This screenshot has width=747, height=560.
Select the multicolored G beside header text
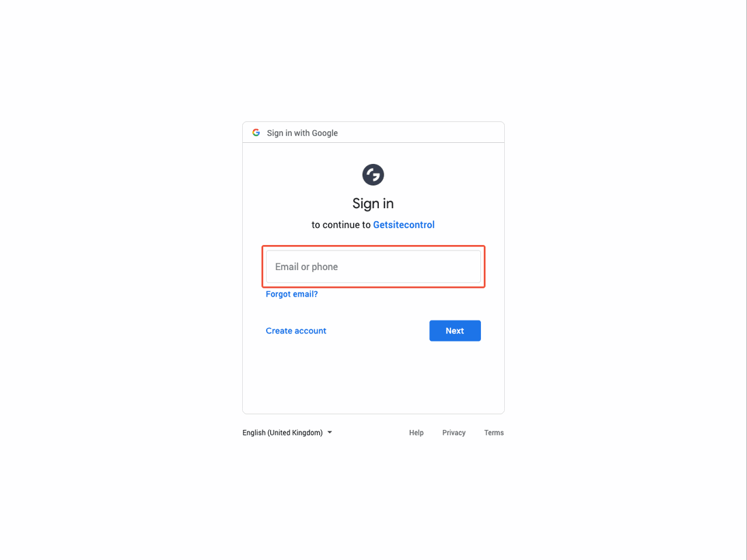256,133
